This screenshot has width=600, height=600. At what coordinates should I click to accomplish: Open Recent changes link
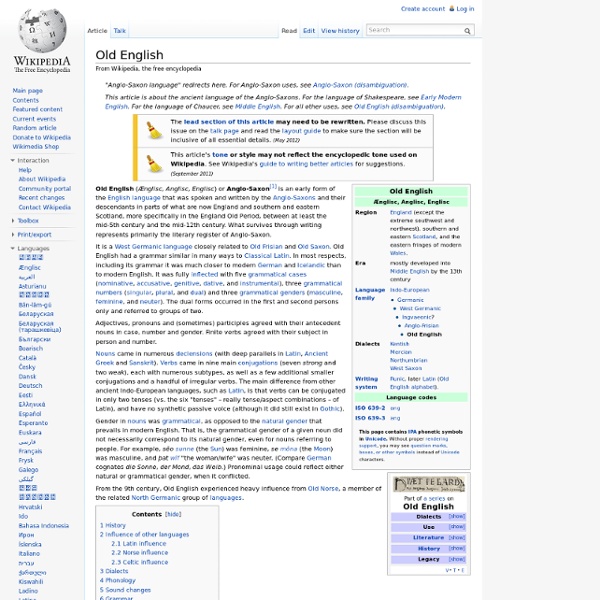tap(42, 198)
